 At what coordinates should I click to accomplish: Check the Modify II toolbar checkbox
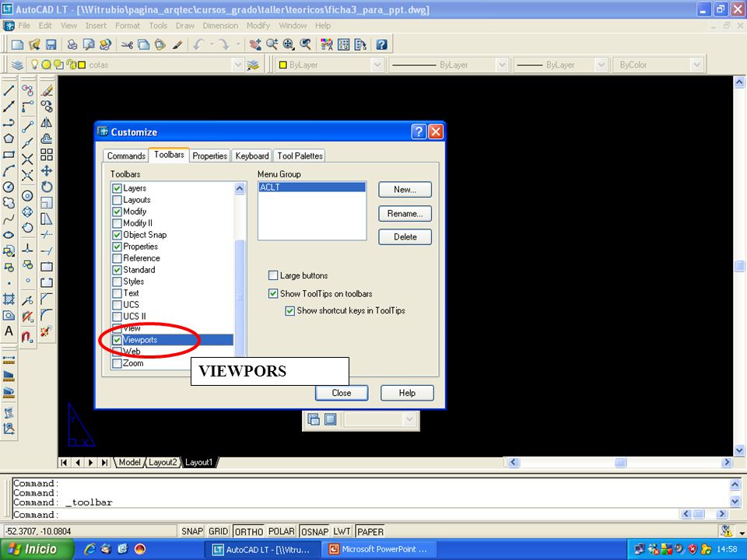click(117, 223)
